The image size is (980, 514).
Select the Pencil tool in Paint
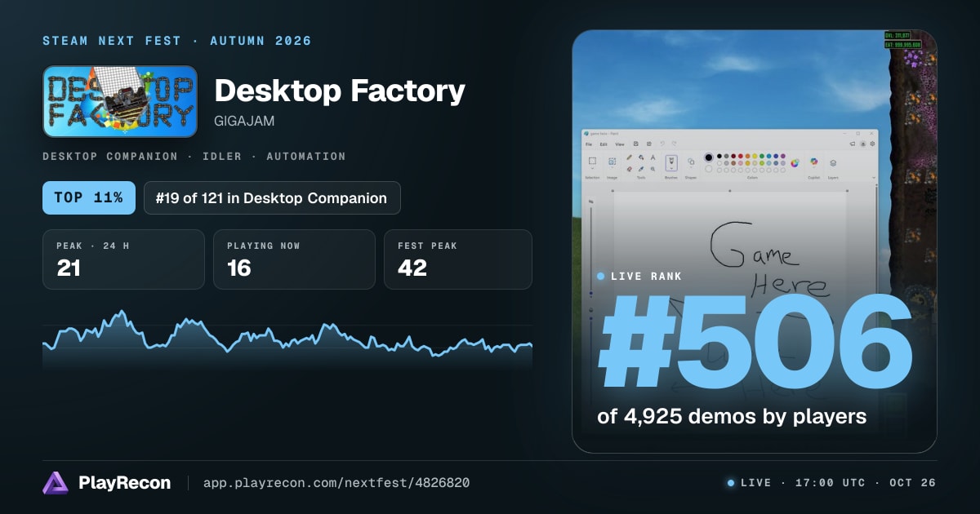[x=630, y=157]
